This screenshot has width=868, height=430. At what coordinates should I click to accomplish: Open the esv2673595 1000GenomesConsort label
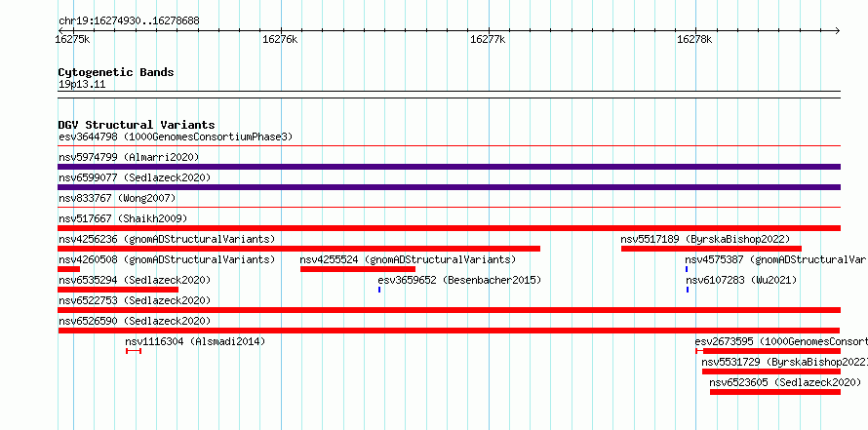781,341
